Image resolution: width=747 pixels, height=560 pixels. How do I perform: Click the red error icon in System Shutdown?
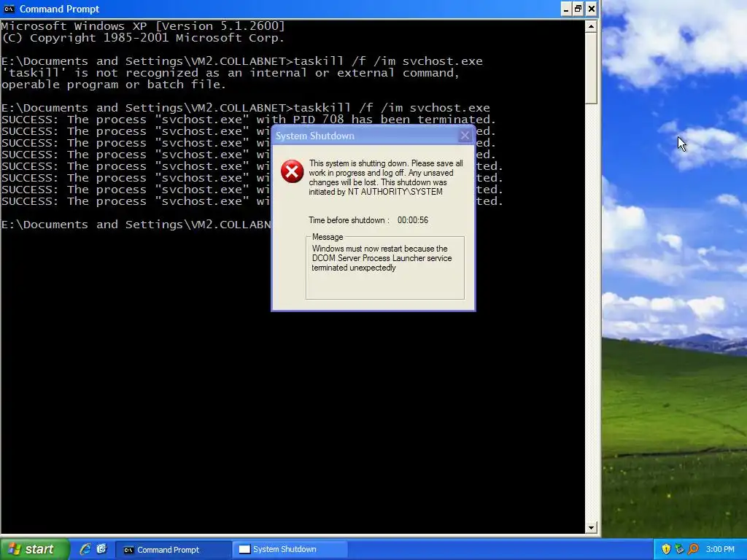[x=292, y=171]
